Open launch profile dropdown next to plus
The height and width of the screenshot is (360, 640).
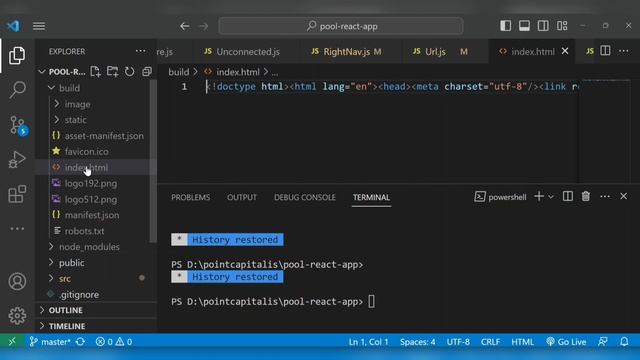tap(551, 197)
